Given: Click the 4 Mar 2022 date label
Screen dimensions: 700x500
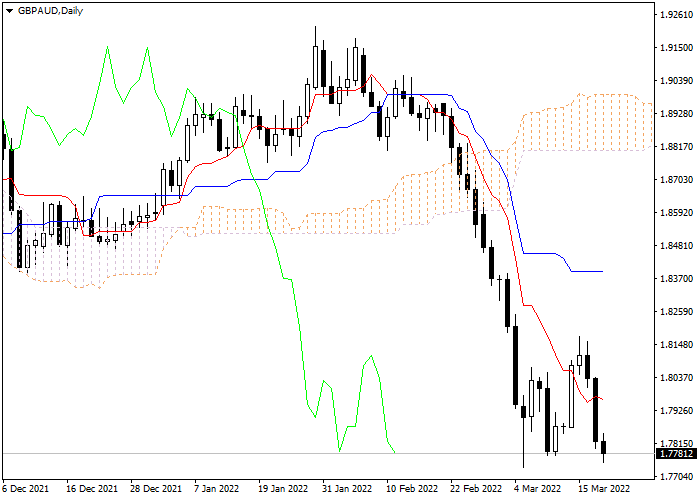Looking at the screenshot, I should [538, 489].
